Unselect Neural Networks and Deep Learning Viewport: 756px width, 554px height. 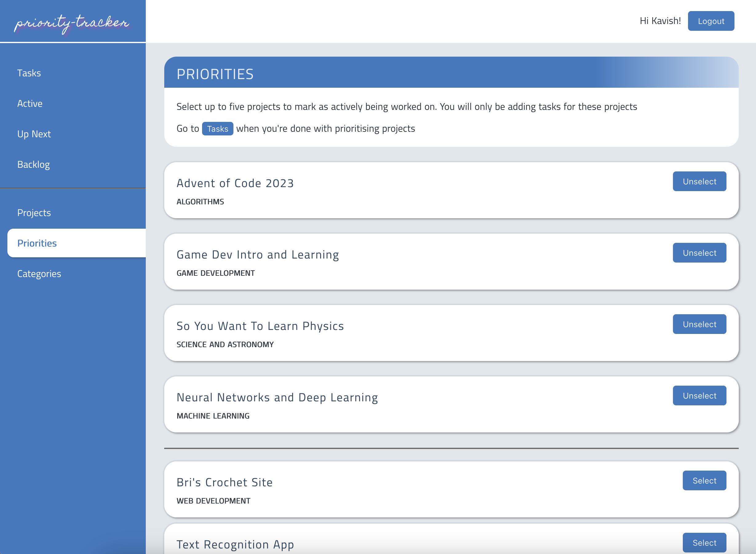[699, 396]
